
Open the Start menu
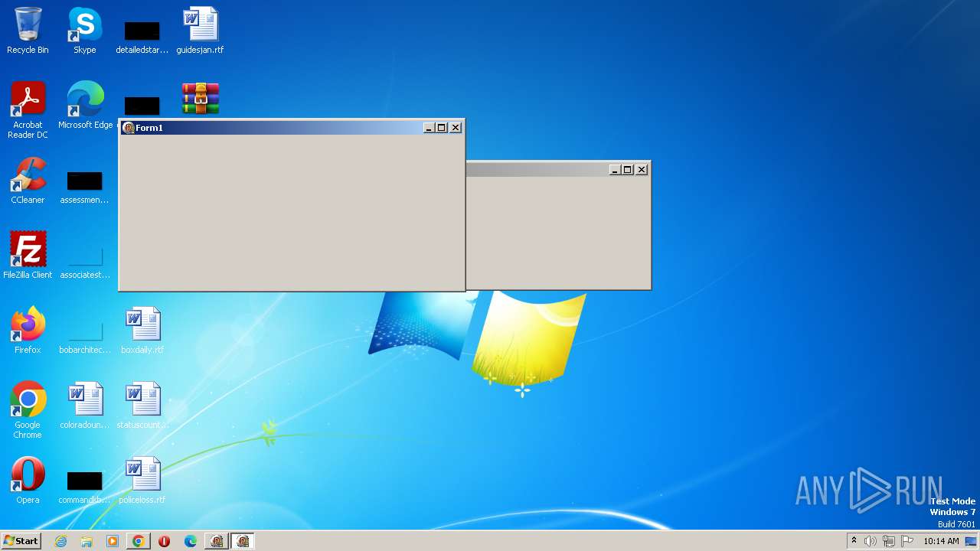click(x=21, y=541)
